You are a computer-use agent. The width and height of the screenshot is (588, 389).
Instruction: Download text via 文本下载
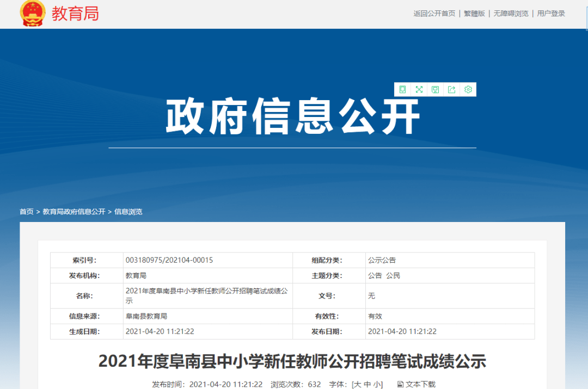tap(420, 384)
